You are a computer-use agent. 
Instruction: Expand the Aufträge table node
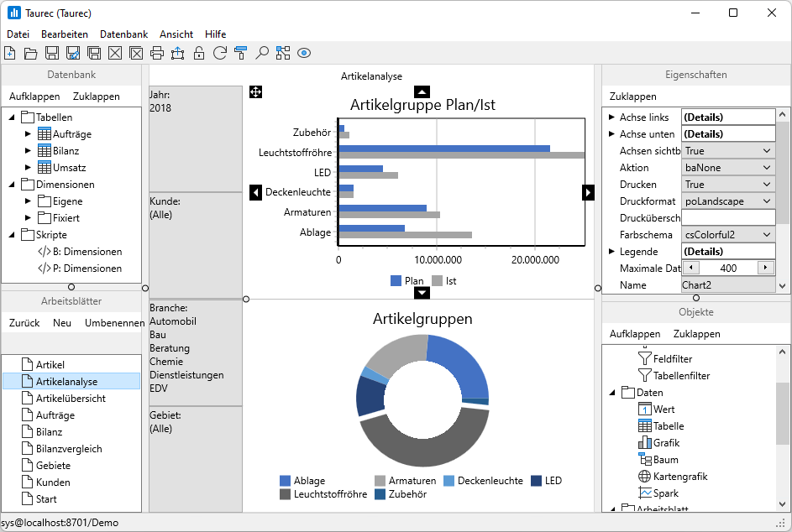coord(28,134)
